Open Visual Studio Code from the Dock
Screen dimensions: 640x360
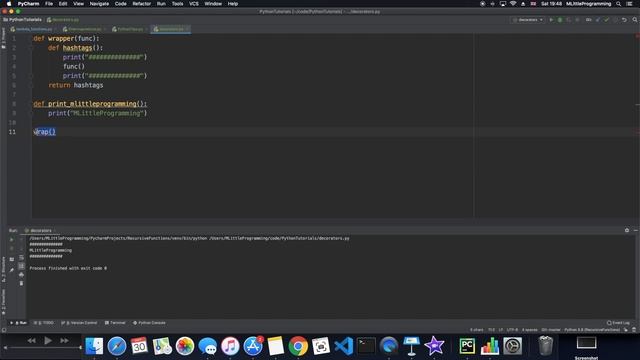coord(344,346)
